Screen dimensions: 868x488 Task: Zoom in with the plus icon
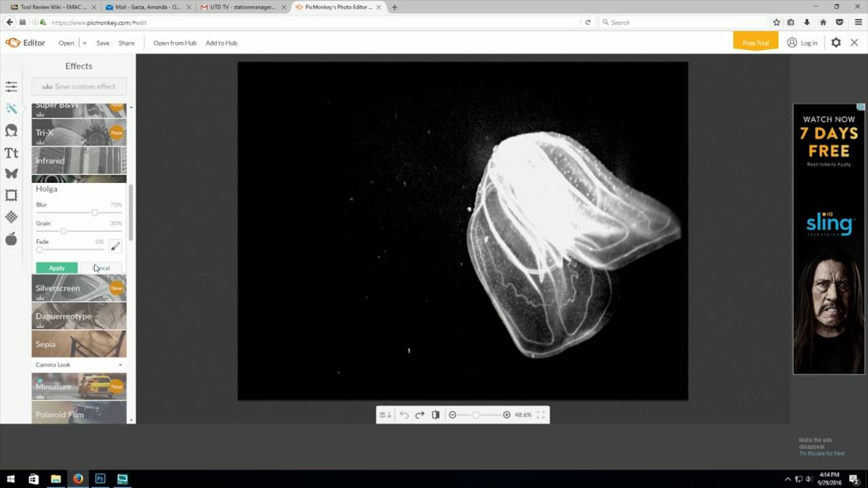click(x=507, y=415)
